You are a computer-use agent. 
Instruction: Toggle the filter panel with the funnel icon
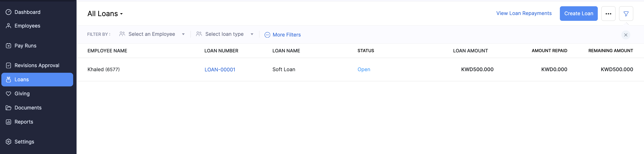tap(626, 14)
